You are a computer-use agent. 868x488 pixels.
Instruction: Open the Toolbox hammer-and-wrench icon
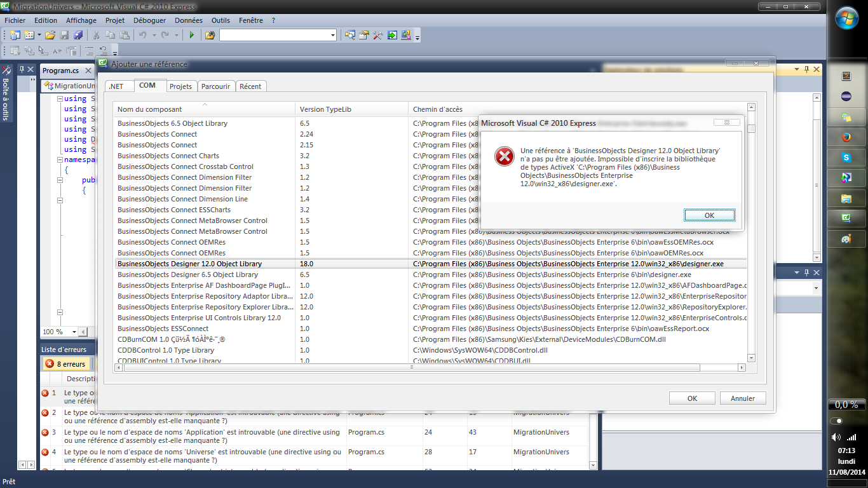(x=378, y=35)
